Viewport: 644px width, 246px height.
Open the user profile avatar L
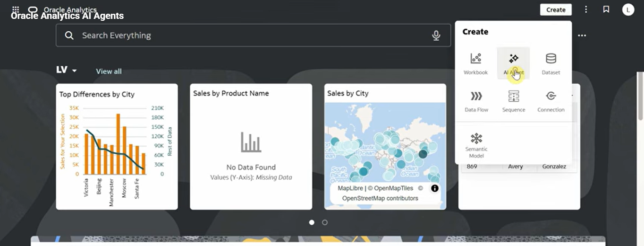[628, 9]
